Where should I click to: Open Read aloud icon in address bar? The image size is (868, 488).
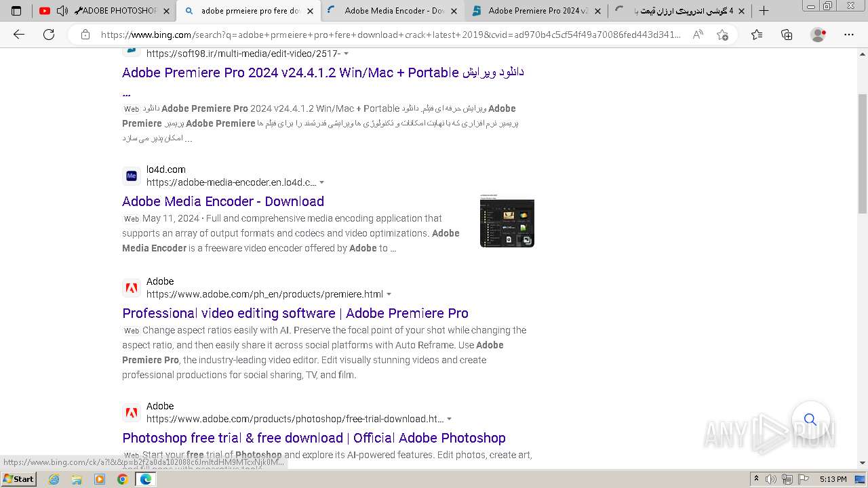698,35
